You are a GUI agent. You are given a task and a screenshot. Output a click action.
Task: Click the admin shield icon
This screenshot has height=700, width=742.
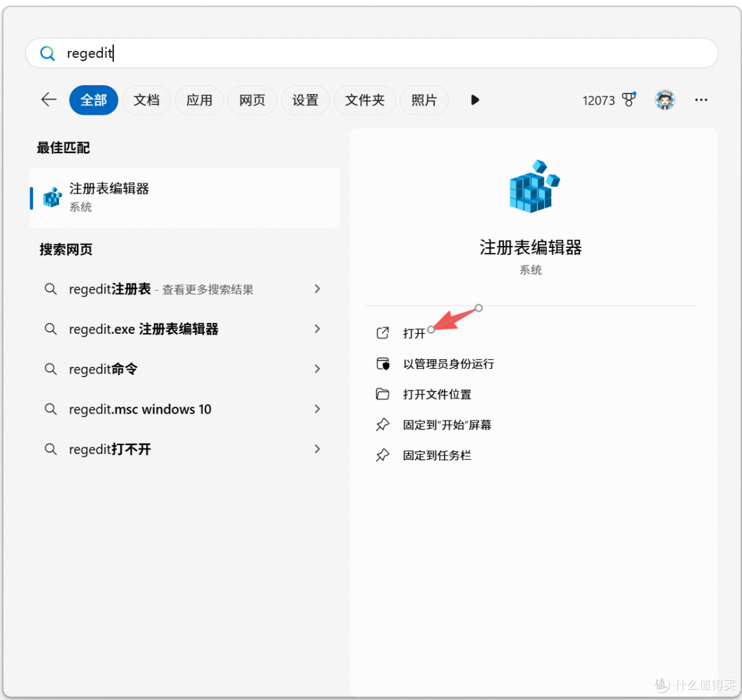point(383,363)
